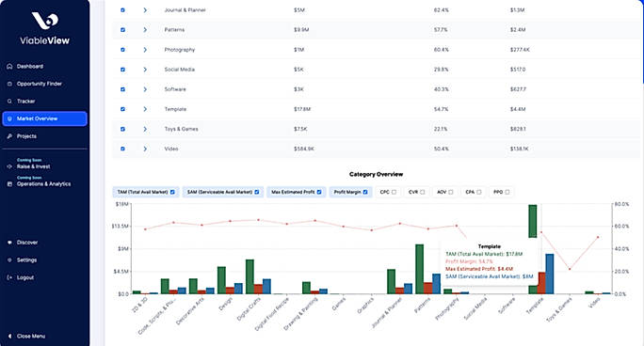
Task: Click the Opportunity Finder sidebar icon
Action: pyautogui.click(x=9, y=84)
